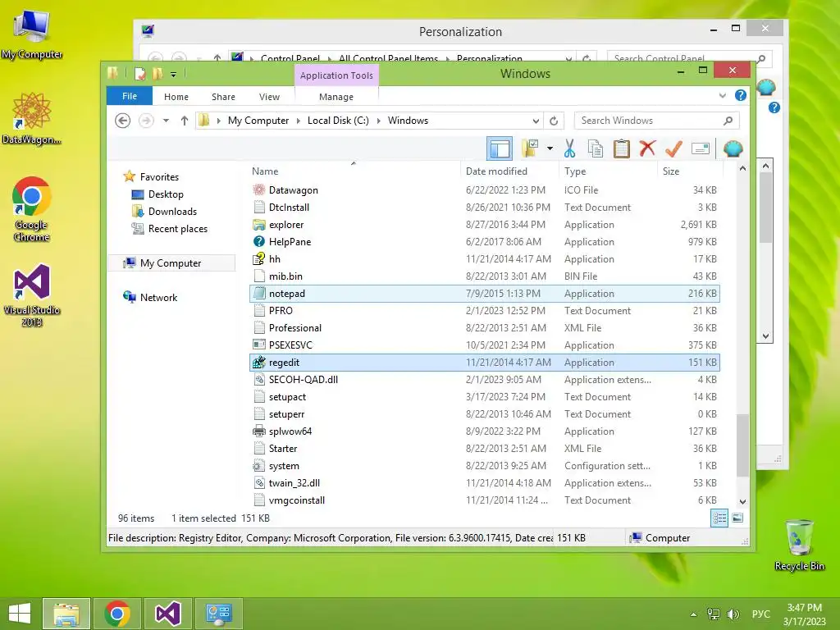Click the red X Delete icon
The height and width of the screenshot is (630, 840).
pos(647,148)
